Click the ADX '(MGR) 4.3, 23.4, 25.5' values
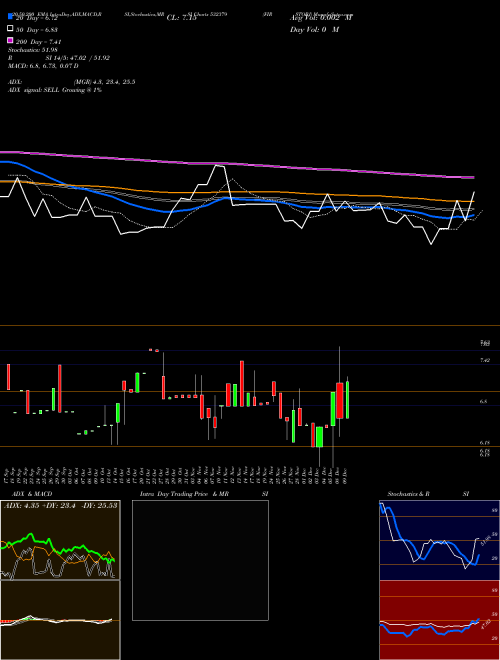Image resolution: width=500 pixels, height=660 pixels. (x=104, y=82)
